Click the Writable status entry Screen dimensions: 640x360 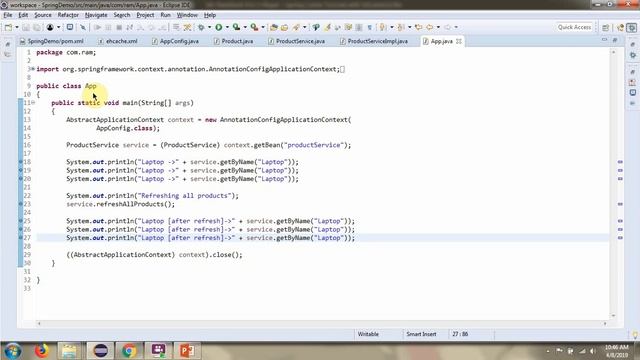pyautogui.click(x=368, y=334)
